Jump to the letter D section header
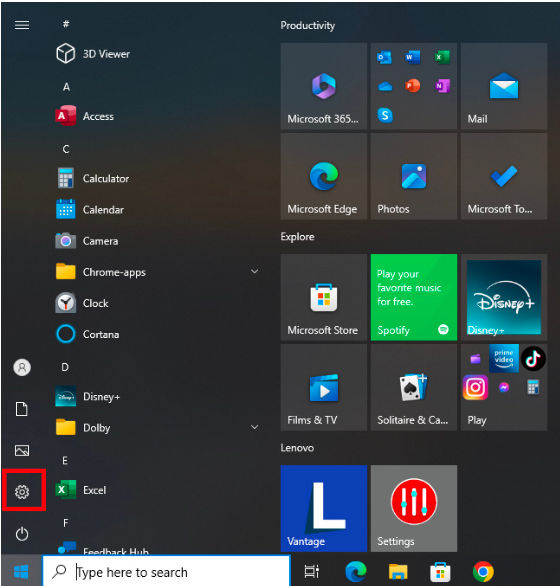Image resolution: width=560 pixels, height=586 pixels. (65, 367)
